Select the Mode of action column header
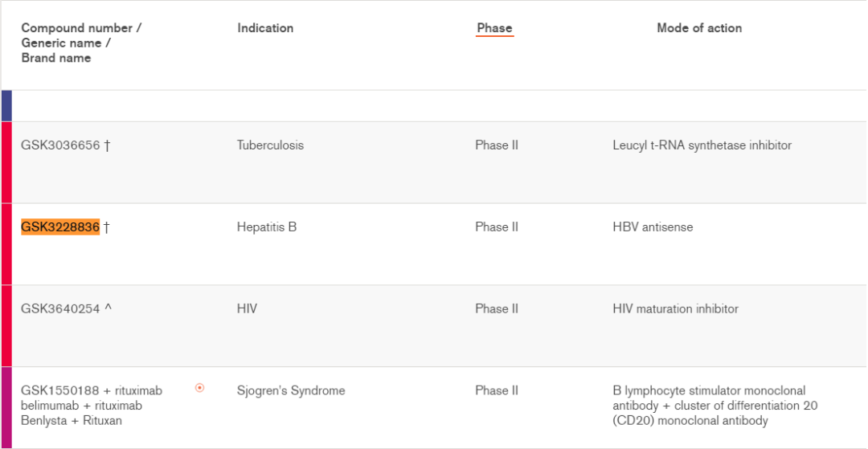868x449 pixels. (699, 27)
